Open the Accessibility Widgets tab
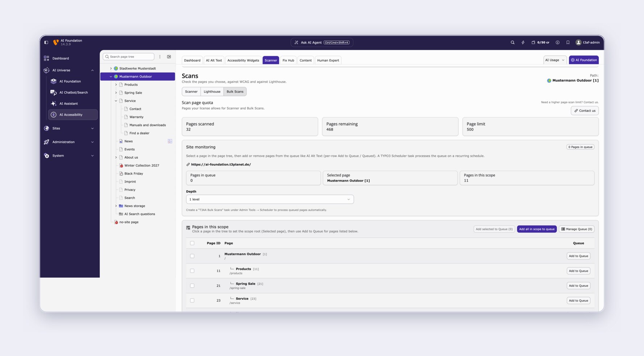This screenshot has height=356, width=644. 243,60
